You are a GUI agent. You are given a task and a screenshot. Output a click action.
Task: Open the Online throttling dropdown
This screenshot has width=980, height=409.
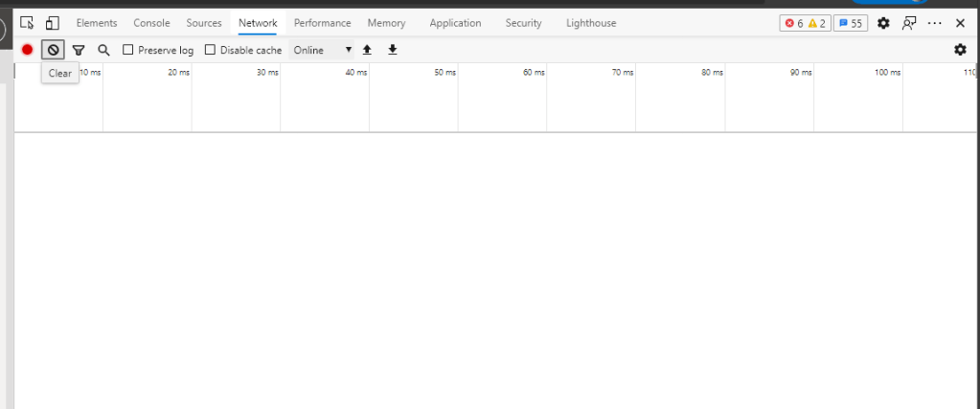click(322, 50)
